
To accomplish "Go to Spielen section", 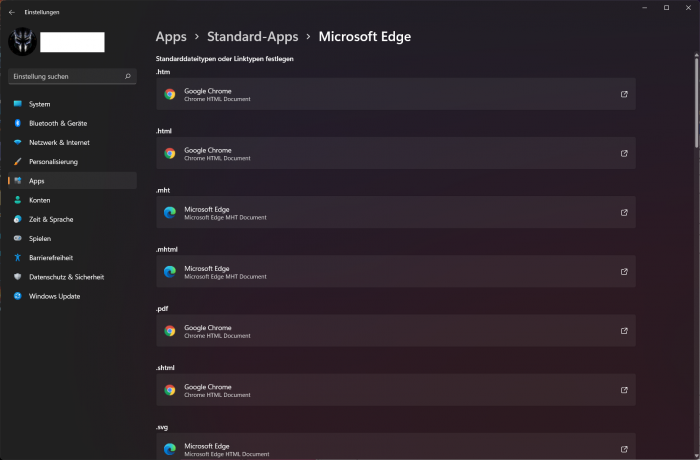I will pyautogui.click(x=72, y=238).
